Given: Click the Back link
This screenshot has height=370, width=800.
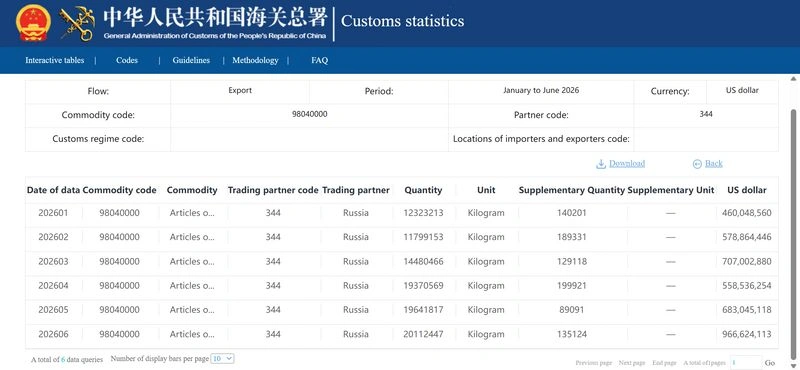Looking at the screenshot, I should click(714, 163).
